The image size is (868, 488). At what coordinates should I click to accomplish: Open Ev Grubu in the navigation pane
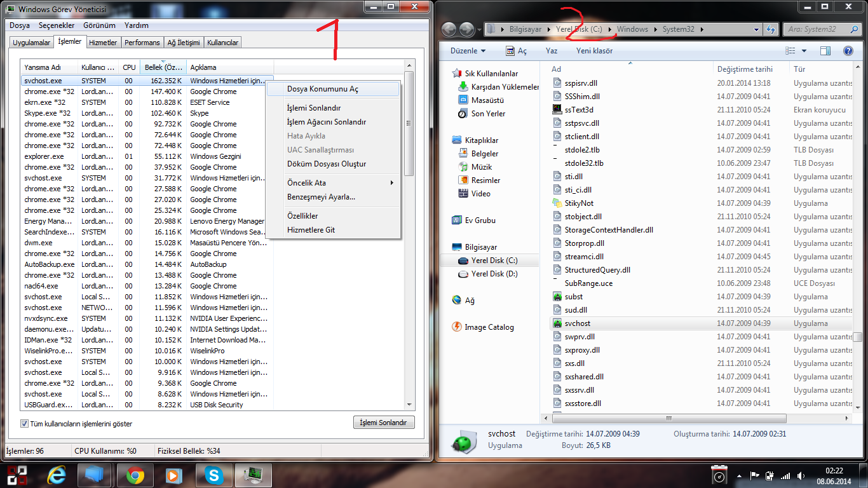473,220
